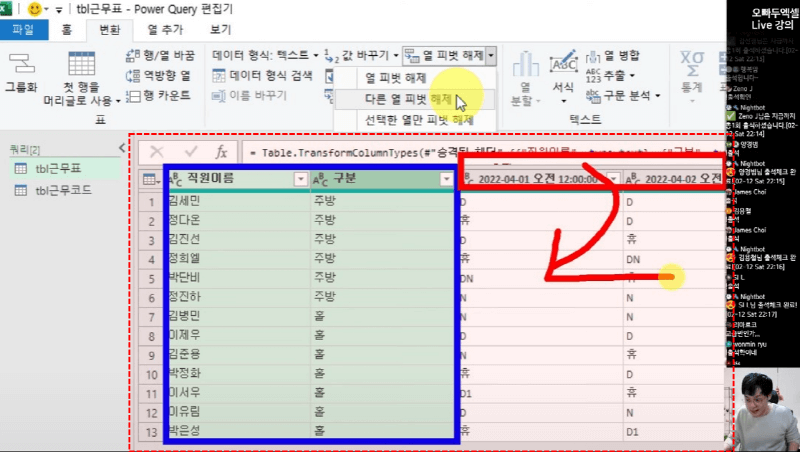Click the 열 병합 merge columns button

pyautogui.click(x=613, y=56)
